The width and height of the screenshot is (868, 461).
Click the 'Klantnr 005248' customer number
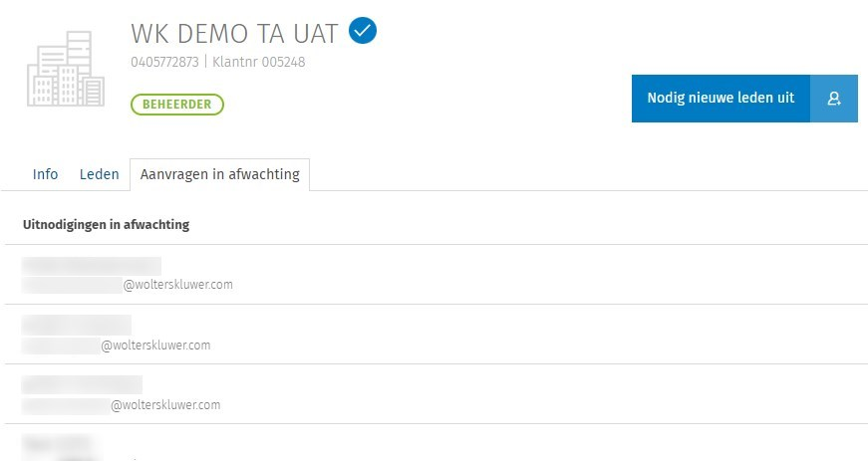(259, 62)
